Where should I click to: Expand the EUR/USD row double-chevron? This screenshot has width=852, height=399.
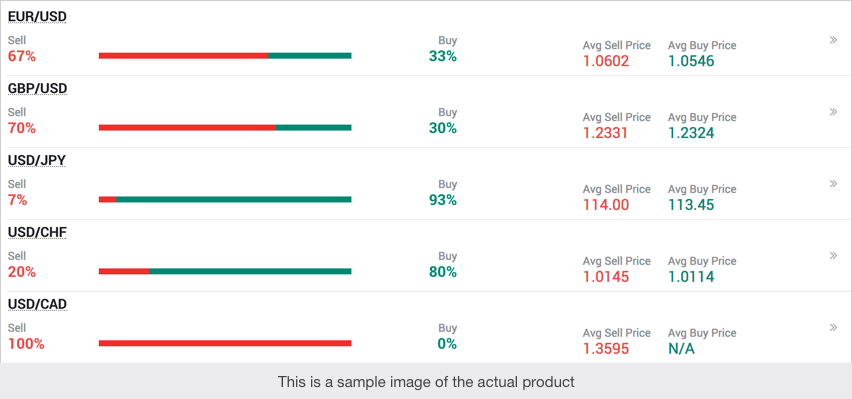(x=833, y=40)
